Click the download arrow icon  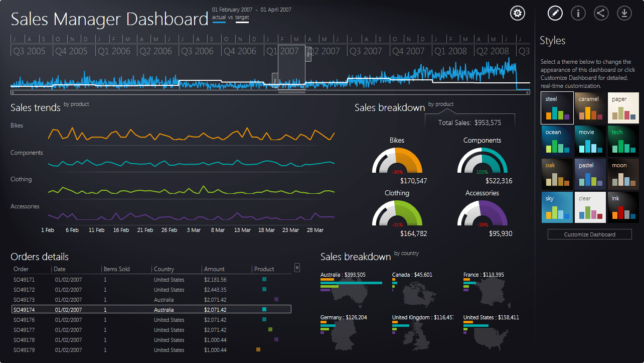[x=624, y=13]
